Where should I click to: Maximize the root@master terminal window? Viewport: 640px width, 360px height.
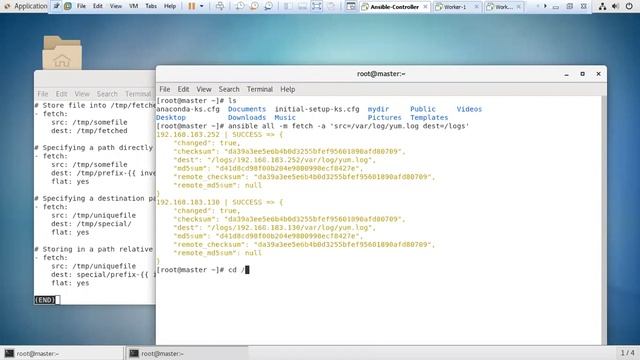[582, 74]
